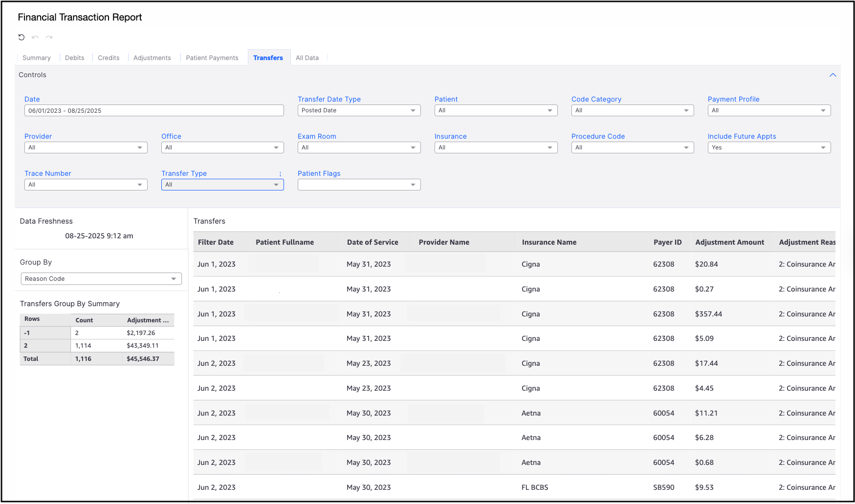Select the Adjustments tab
The width and height of the screenshot is (855, 504).
click(x=152, y=58)
